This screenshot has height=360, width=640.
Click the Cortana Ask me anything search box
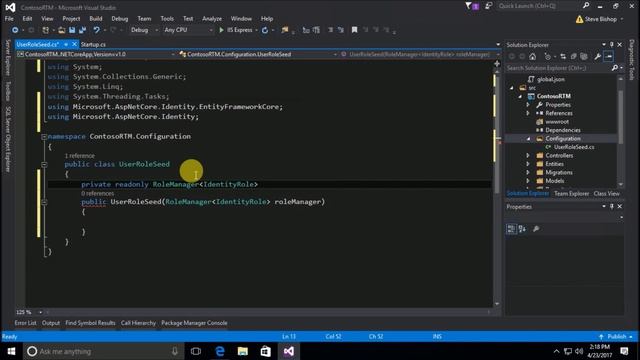pyautogui.click(x=102, y=351)
